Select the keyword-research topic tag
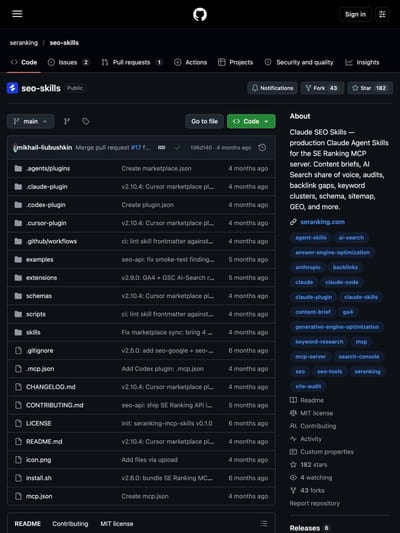The width and height of the screenshot is (400, 533). click(319, 342)
